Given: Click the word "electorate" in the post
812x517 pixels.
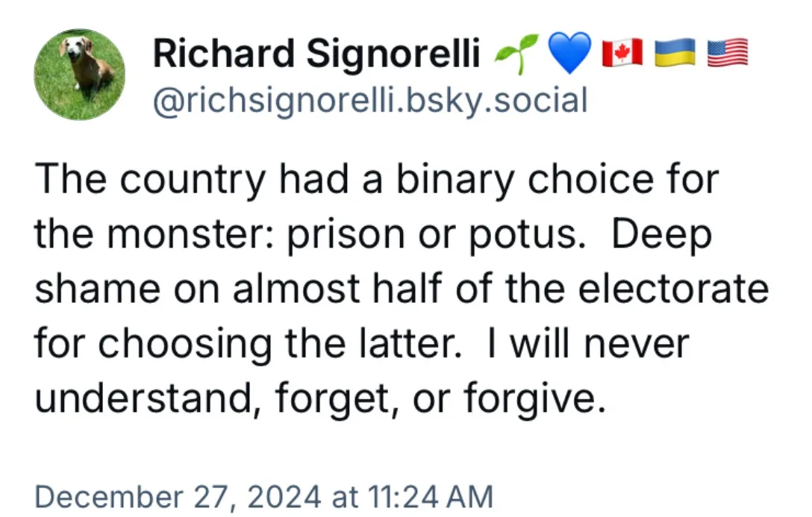Looking at the screenshot, I should pos(672,288).
